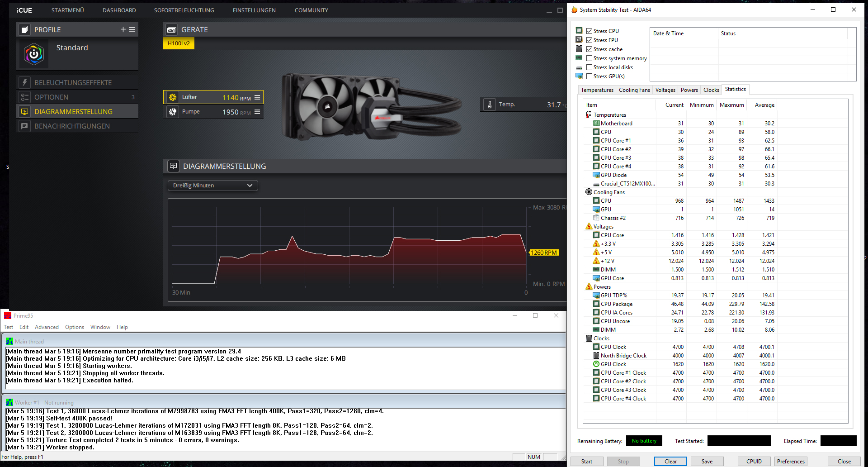Select the Standard profile icon
The height and width of the screenshot is (467, 868).
click(x=34, y=54)
